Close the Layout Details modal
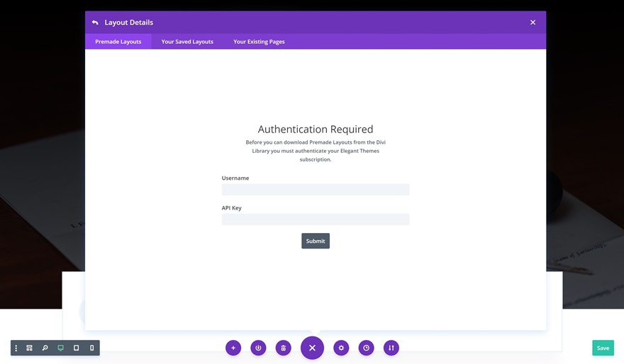Viewport: 624px width, 364px height. [x=533, y=23]
